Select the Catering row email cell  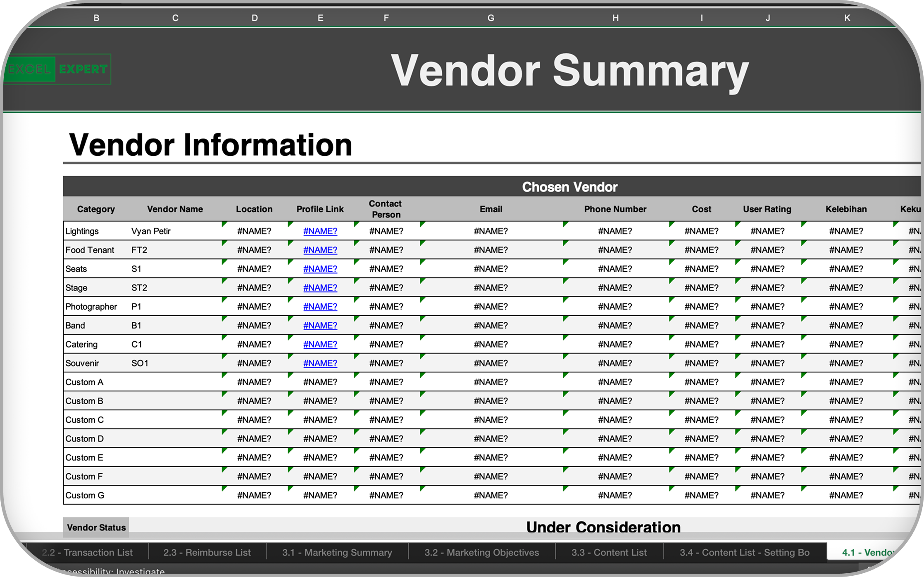pyautogui.click(x=491, y=345)
